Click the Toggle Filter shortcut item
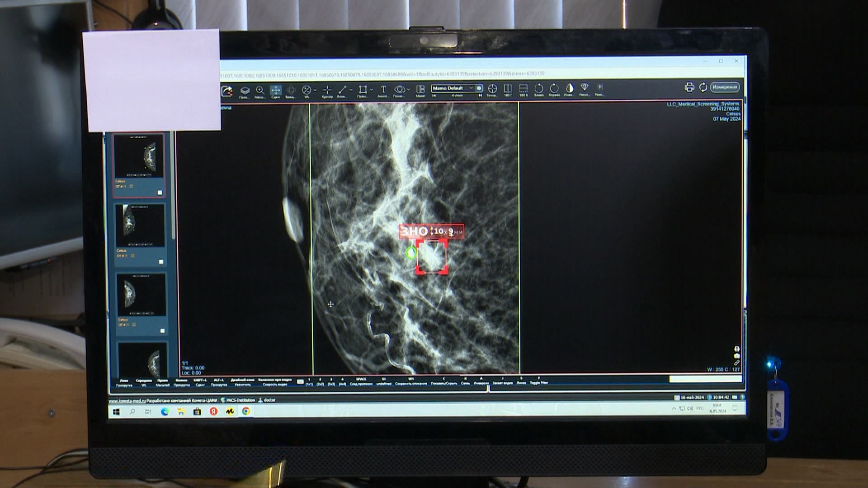The height and width of the screenshot is (488, 868). click(x=538, y=382)
